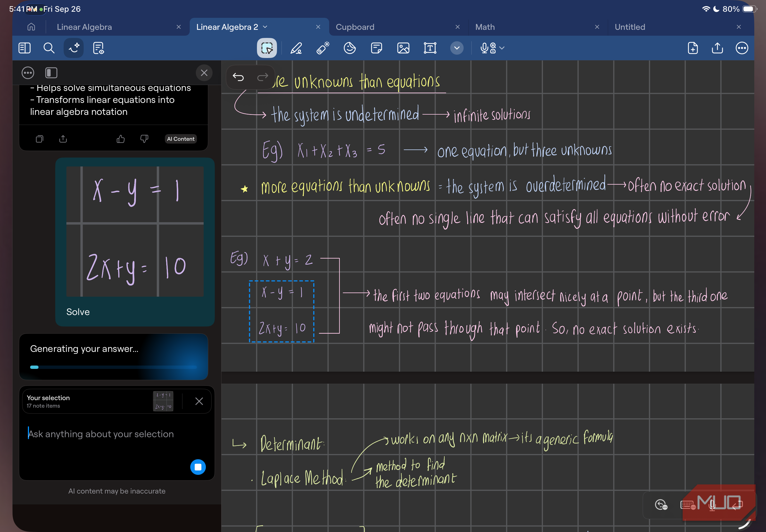Screen dimensions: 766x532
Task: Toggle the AI assistant sparkle button
Action: coord(74,48)
